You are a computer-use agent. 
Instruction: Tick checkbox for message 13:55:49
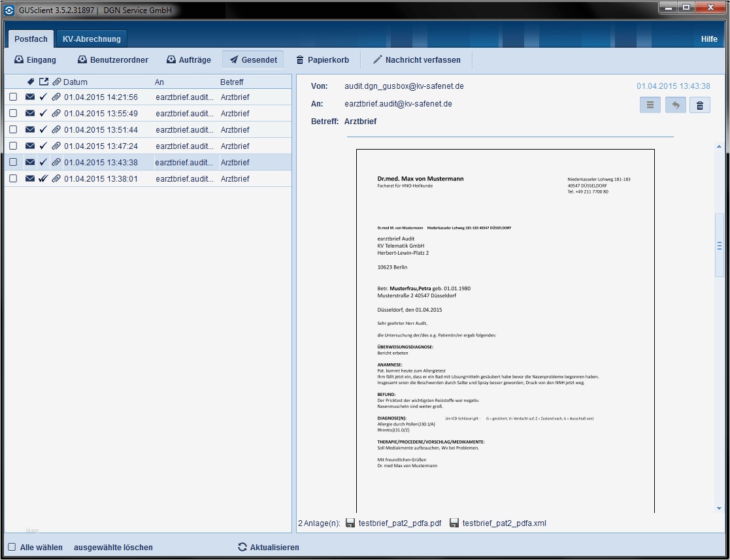(13, 113)
